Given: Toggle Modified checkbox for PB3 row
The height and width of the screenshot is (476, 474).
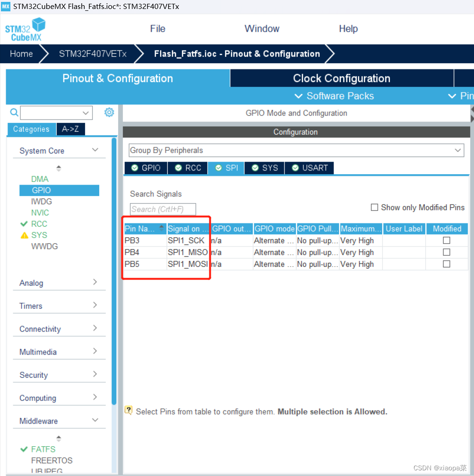Looking at the screenshot, I should (x=446, y=240).
